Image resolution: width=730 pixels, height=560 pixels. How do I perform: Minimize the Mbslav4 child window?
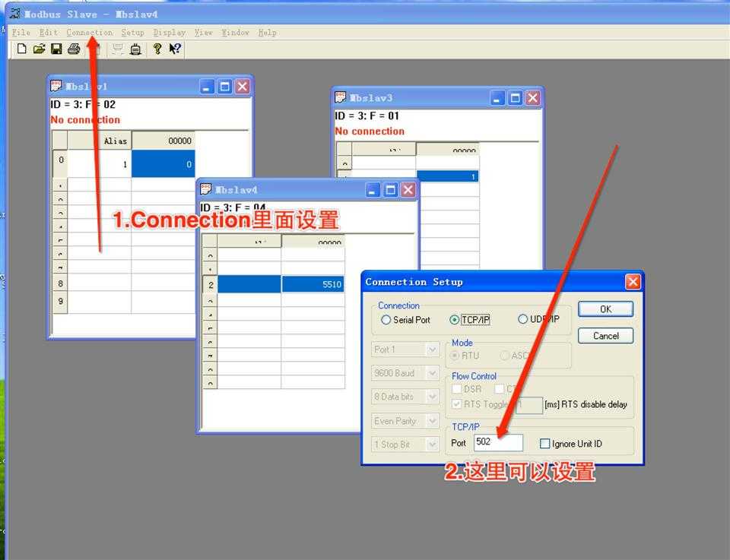[x=373, y=189]
